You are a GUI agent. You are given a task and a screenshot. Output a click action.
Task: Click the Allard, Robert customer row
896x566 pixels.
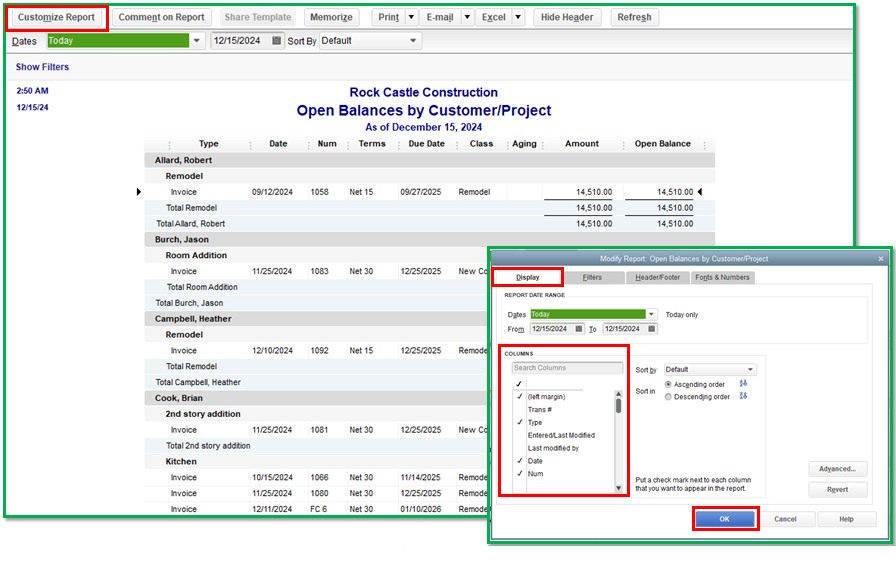point(429,160)
